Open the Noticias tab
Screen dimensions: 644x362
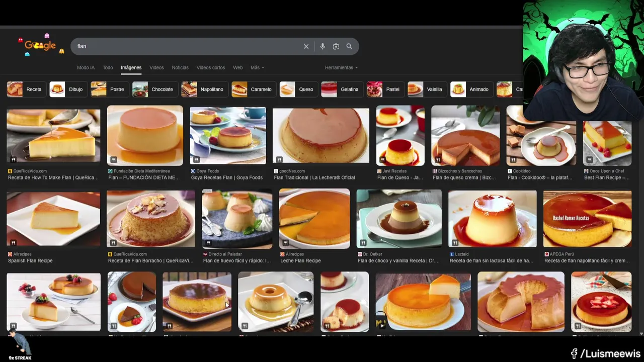click(x=180, y=67)
